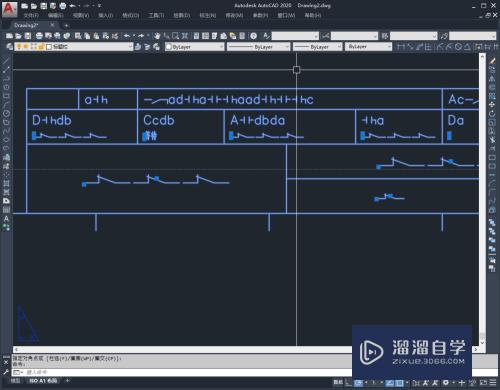Click Plot printer in quick access bar

pyautogui.click(x=63, y=6)
